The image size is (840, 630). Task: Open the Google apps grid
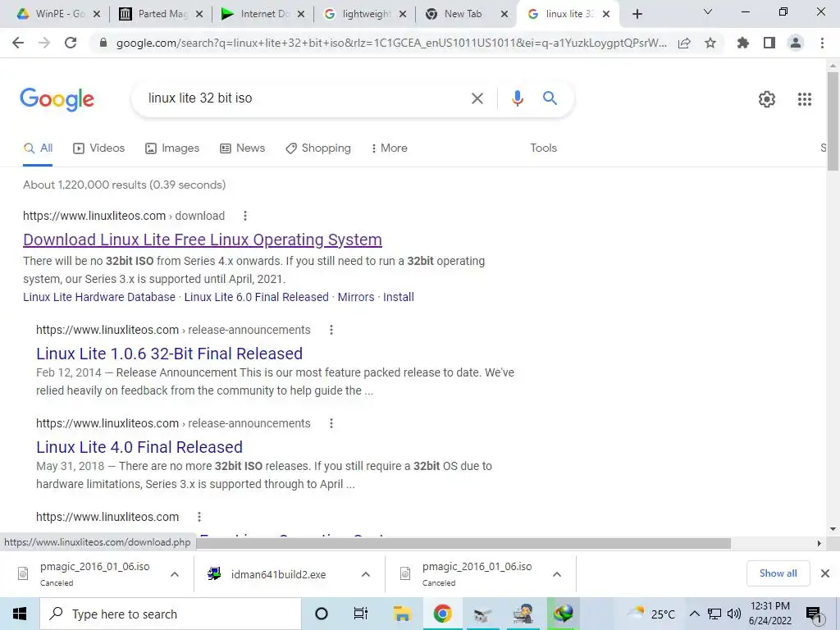(x=804, y=99)
